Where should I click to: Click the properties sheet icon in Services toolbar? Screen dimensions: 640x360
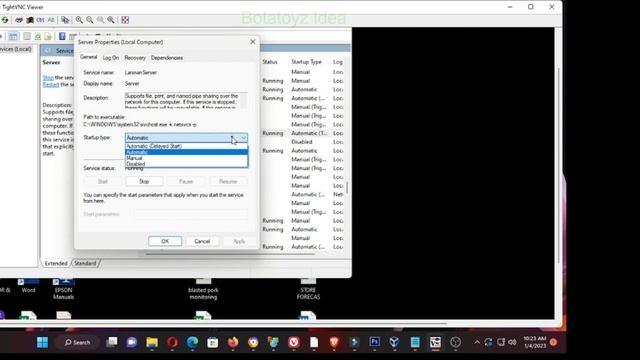pyautogui.click(x=27, y=36)
